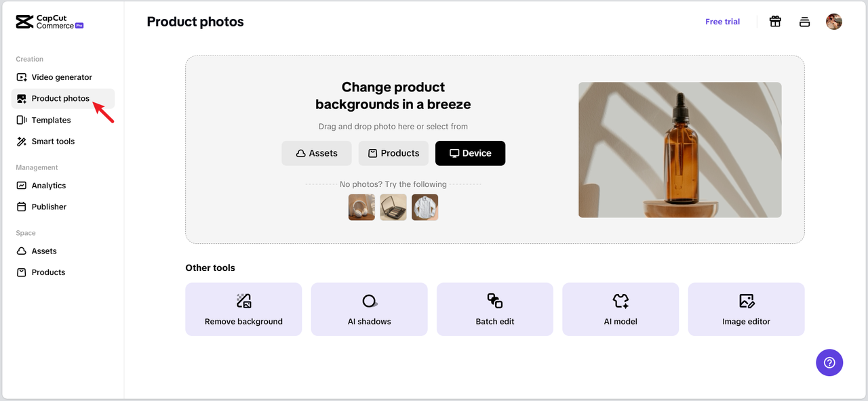
Task: Launch the Image editor tool
Action: (x=746, y=310)
